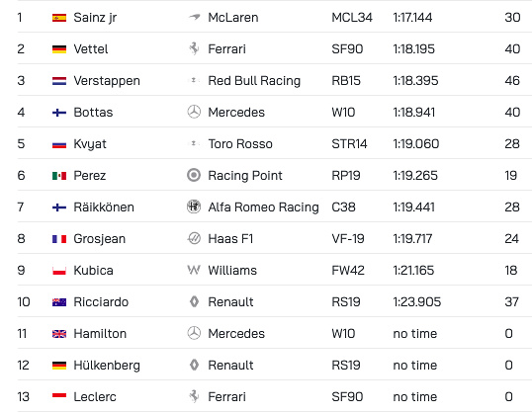Image resolution: width=532 pixels, height=413 pixels.
Task: Select the Toro Rosso team name
Action: 240,144
